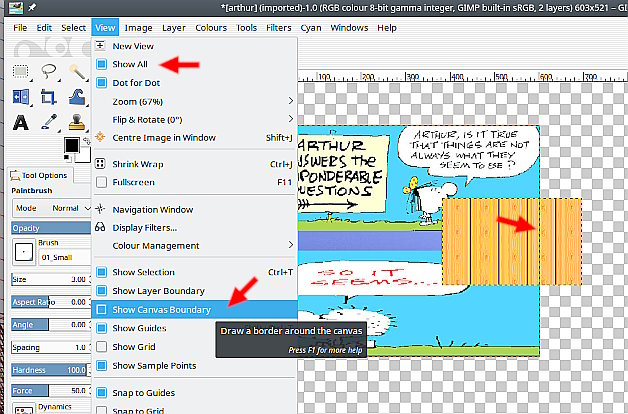Toggle the Show Canvas Boundary checkbox
This screenshot has width=628, height=414.
(102, 309)
